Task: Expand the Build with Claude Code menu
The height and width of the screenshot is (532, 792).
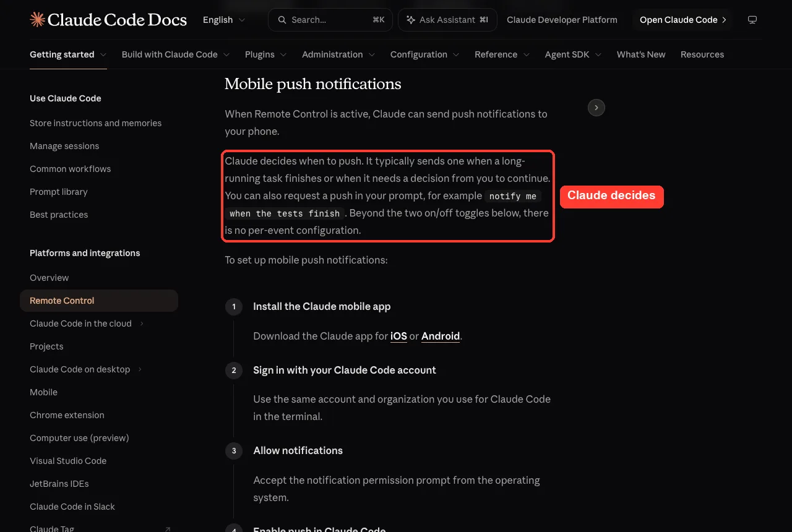Action: click(176, 54)
